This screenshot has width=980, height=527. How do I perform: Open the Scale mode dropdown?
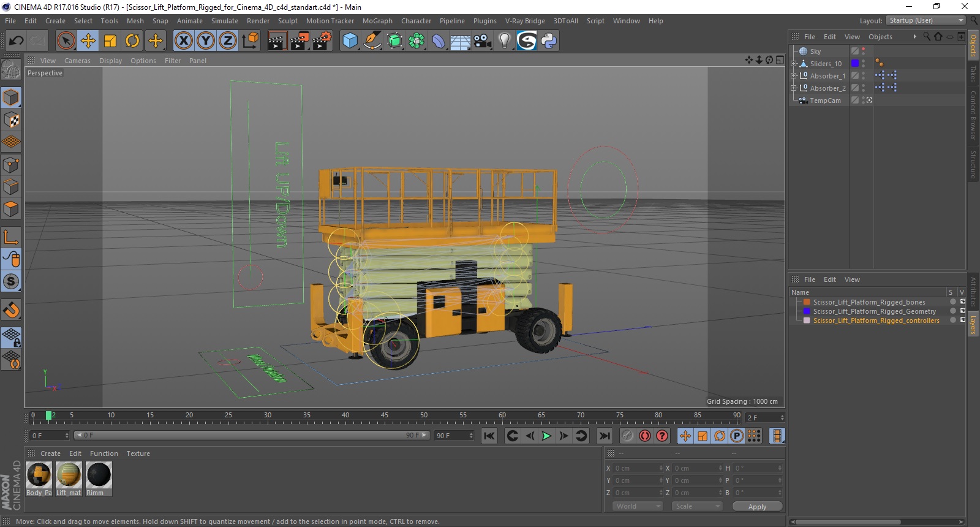[697, 506]
